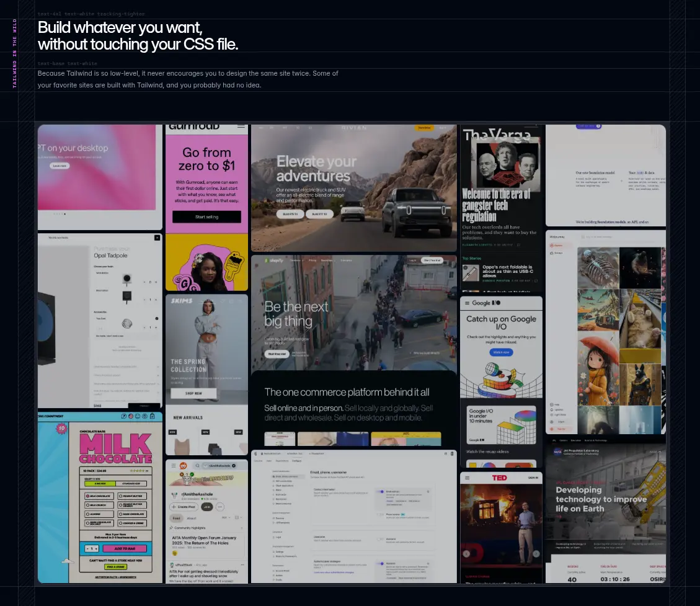The image size is (700, 606).
Task: Click the 'Watch now' button in Google I/O preview
Action: point(502,352)
